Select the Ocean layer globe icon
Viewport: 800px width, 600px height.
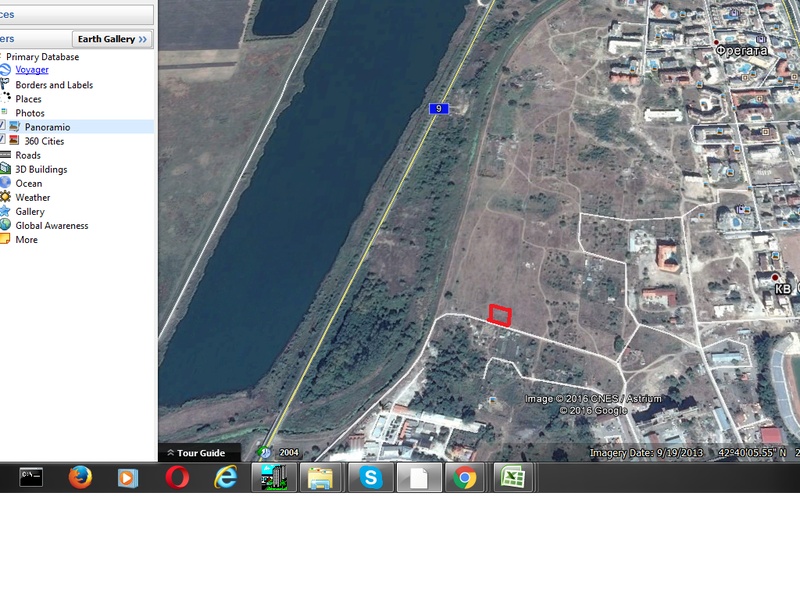pyautogui.click(x=6, y=183)
